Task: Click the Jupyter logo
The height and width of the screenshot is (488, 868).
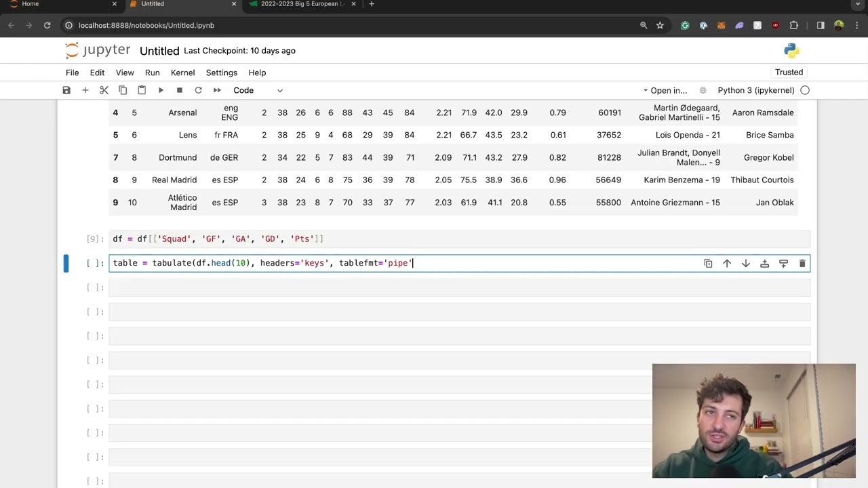Action: [98, 50]
